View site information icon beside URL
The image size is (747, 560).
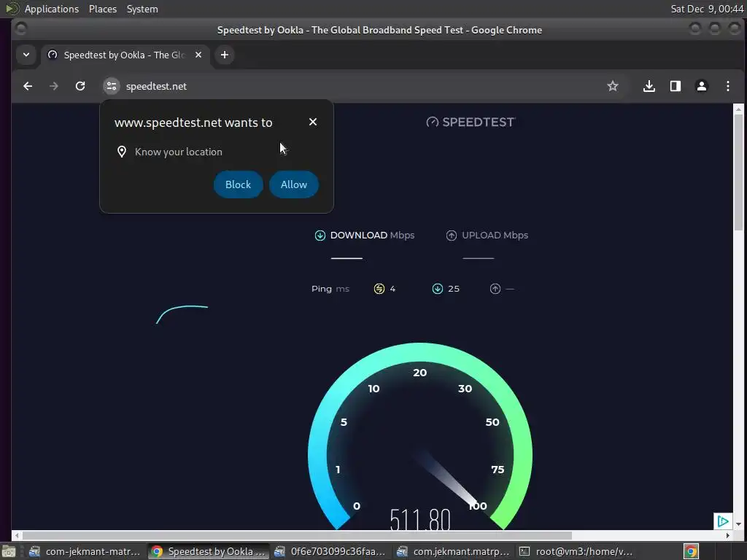pyautogui.click(x=112, y=86)
